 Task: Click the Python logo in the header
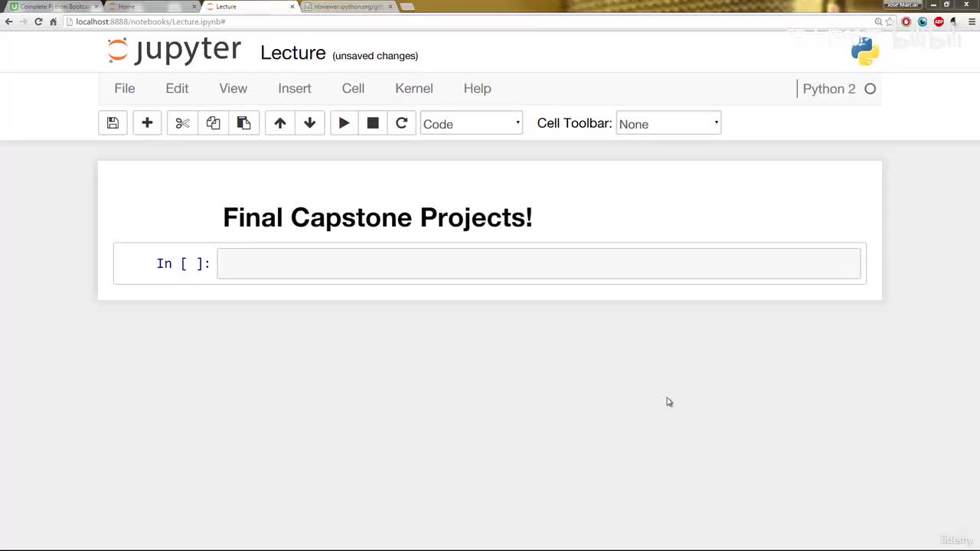click(865, 51)
